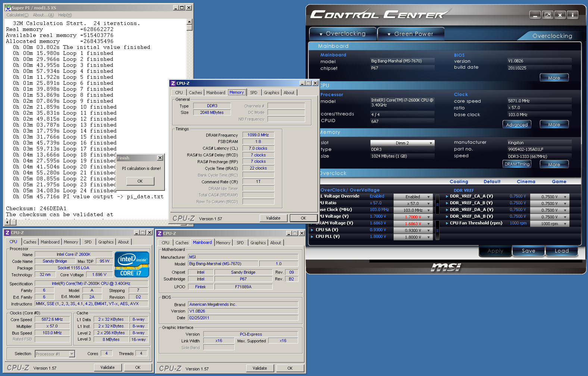Switch to Graphics tab in CPU-Z Mainboard window

tap(258, 243)
